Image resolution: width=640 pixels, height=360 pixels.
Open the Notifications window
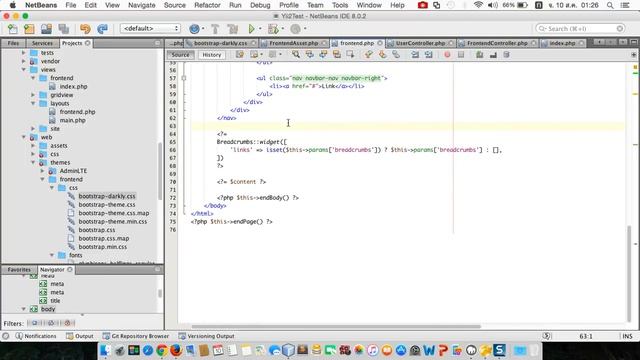click(36, 336)
